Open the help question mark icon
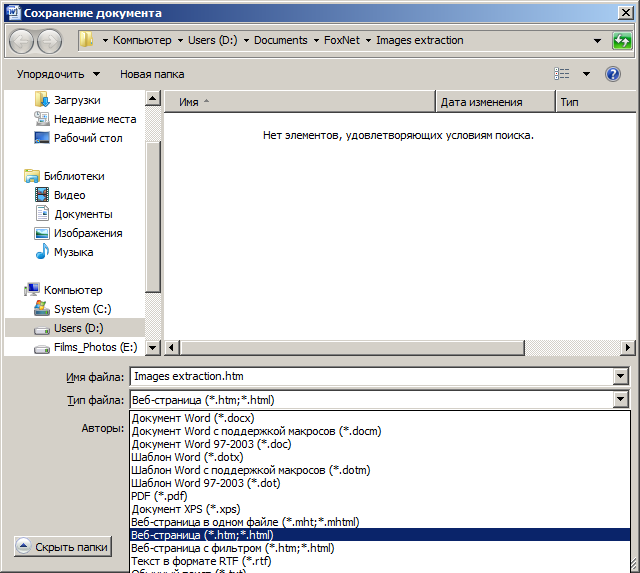 (612, 74)
